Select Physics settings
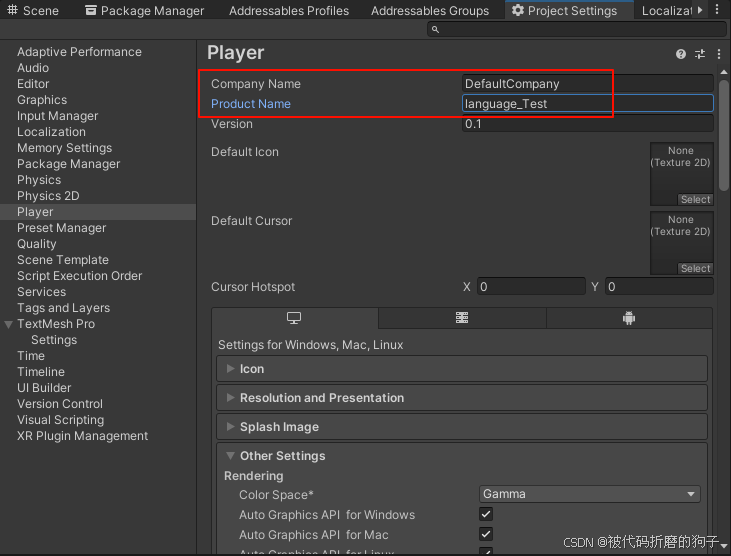The height and width of the screenshot is (556, 731). pos(39,180)
